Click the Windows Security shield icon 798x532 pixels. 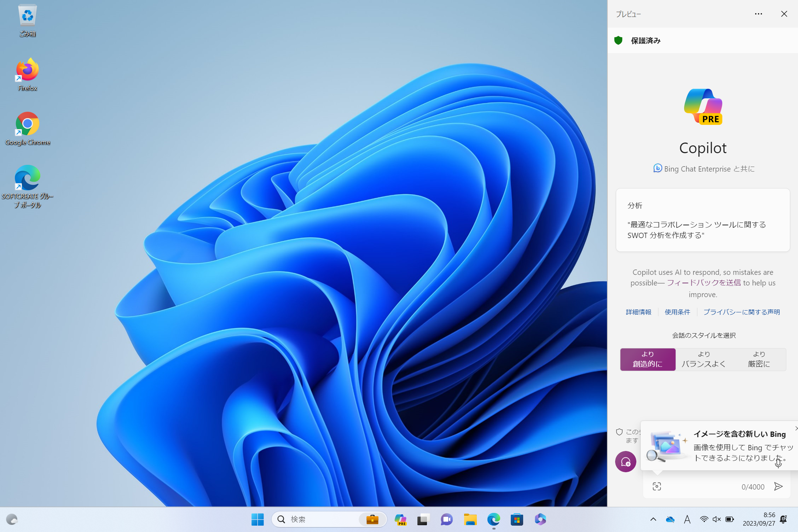click(x=620, y=40)
